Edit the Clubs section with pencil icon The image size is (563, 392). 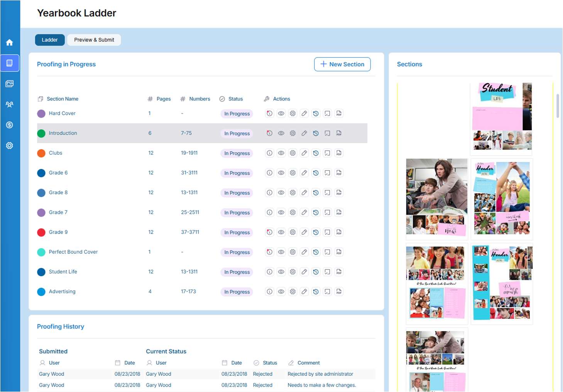304,153
